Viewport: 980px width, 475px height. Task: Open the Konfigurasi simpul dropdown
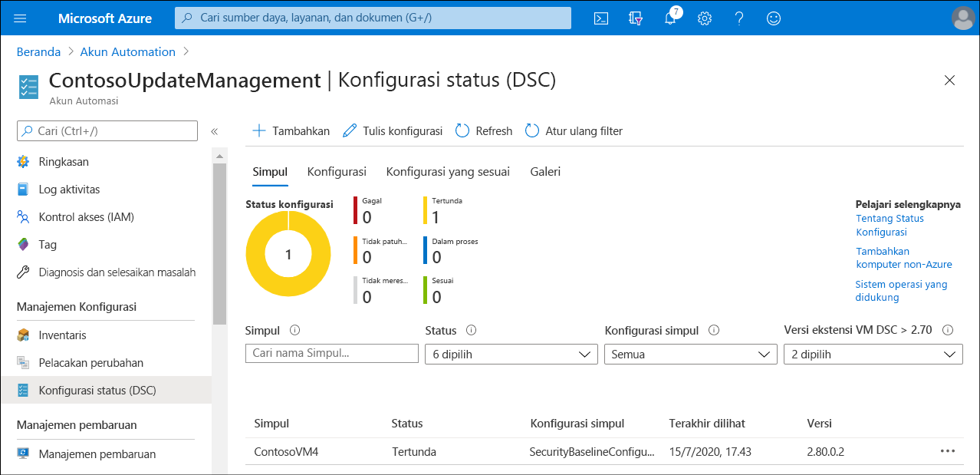(691, 354)
